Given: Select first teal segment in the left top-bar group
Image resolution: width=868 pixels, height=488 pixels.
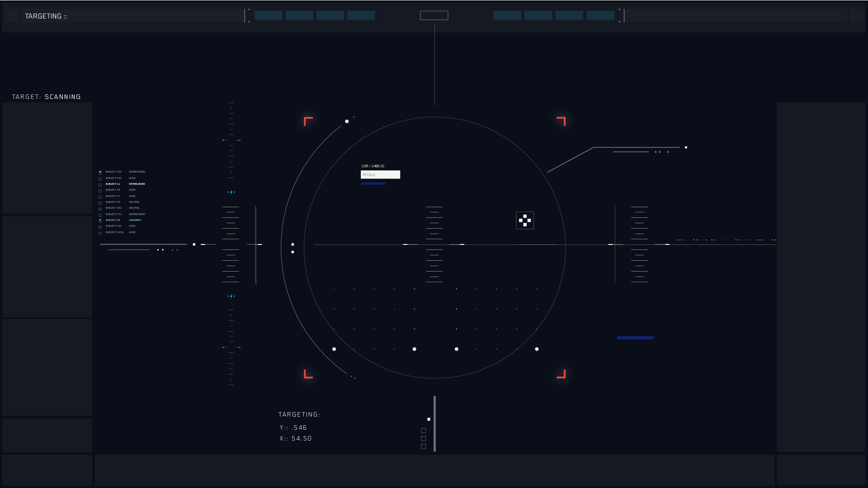Looking at the screenshot, I should (269, 15).
